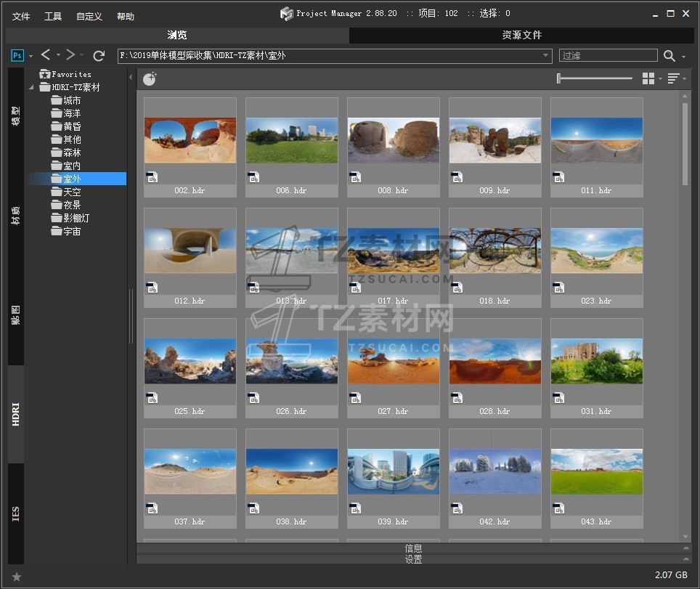Open the 森林 folder

point(66,153)
